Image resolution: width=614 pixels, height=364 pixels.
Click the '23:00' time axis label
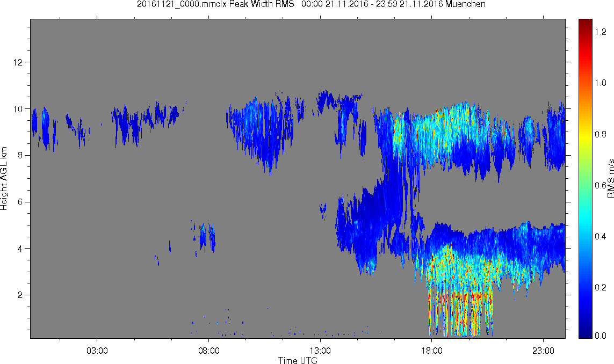[x=544, y=351]
